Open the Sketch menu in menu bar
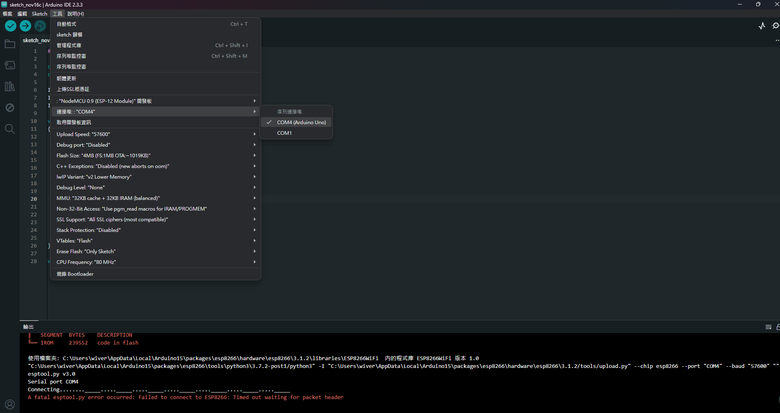Image resolution: width=780 pixels, height=413 pixels. [39, 14]
